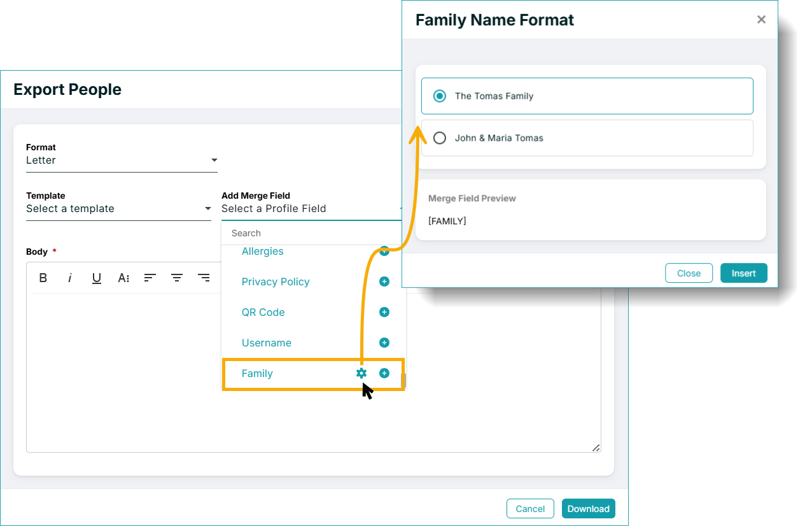Screen dimensions: 812x526
Task: Expand the Format Letter dropdown
Action: click(x=122, y=160)
